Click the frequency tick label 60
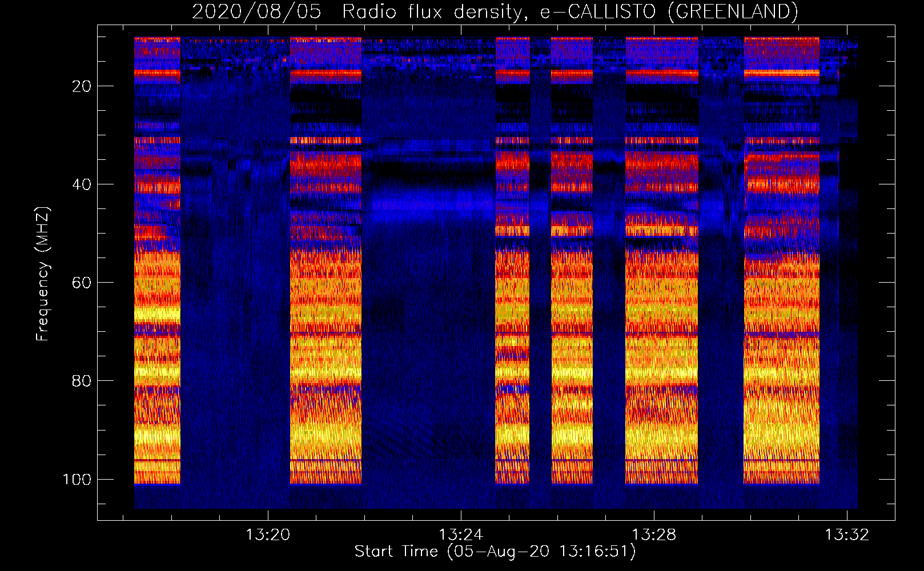 [82, 283]
